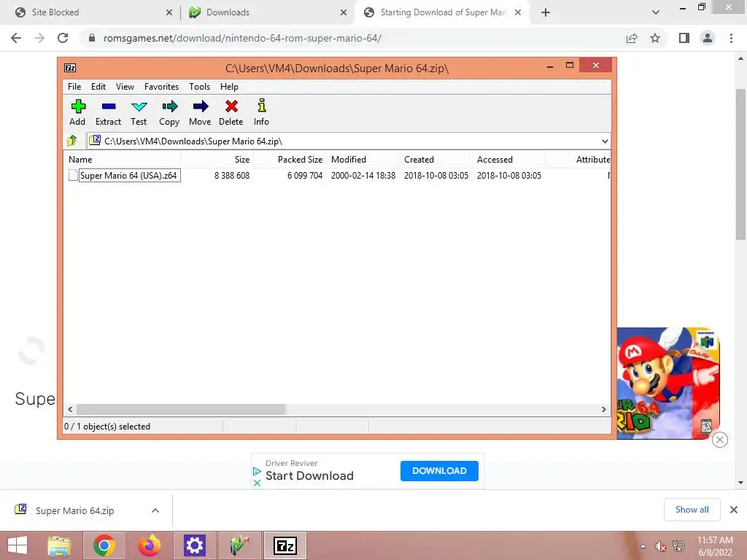Show hidden system tray icons
This screenshot has height=560, width=747.
click(643, 546)
